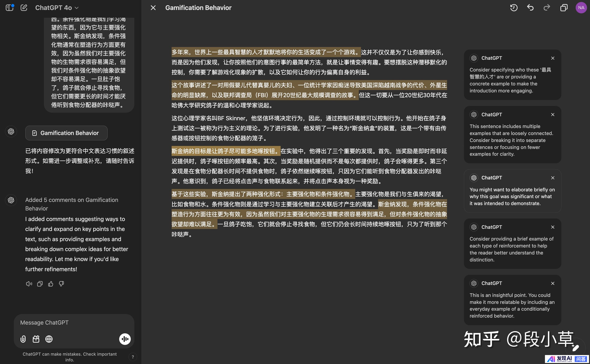Open canvas edit pencil shortcut button
The image size is (590, 364).
point(575,348)
